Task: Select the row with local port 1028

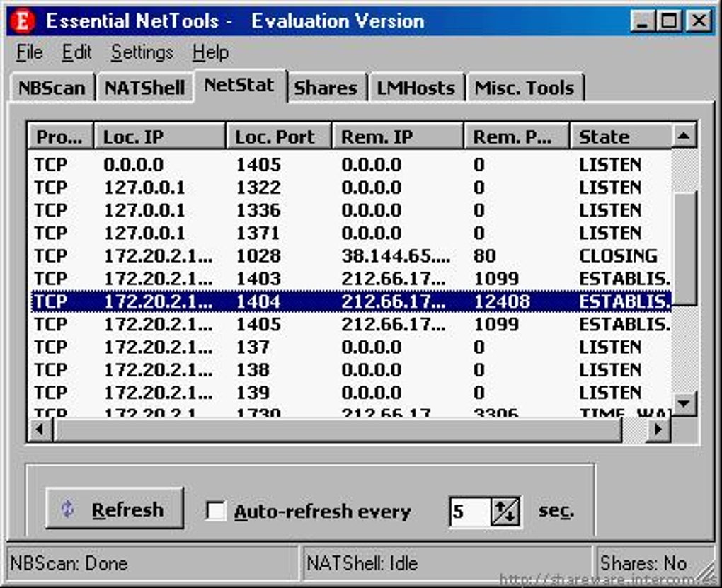Action: [x=351, y=255]
